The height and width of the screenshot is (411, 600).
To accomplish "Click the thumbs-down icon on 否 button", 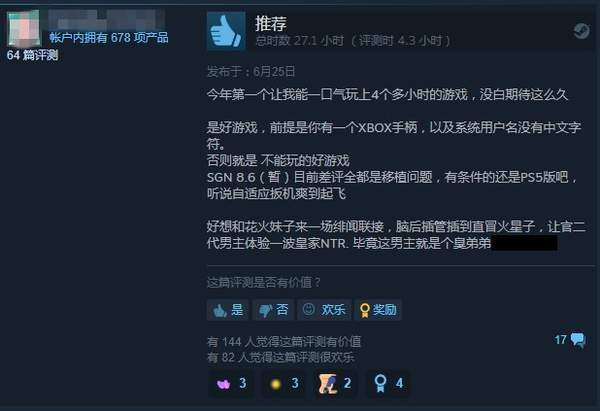I will coord(266,310).
